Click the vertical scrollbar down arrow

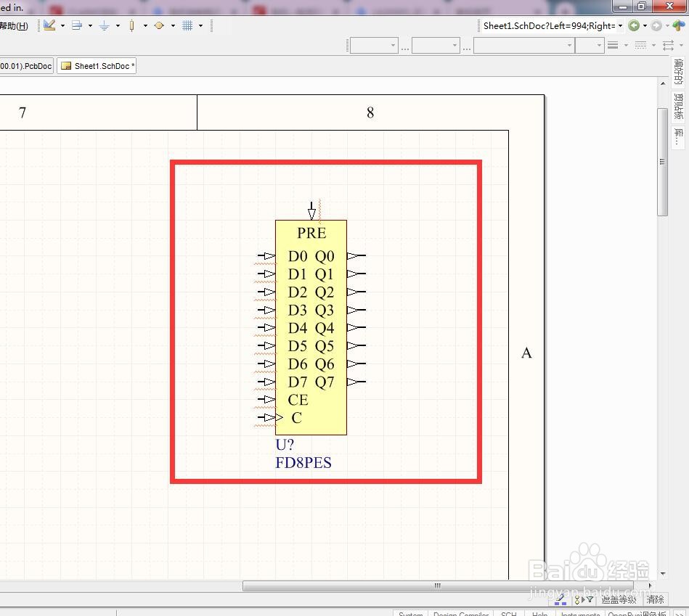(x=663, y=574)
